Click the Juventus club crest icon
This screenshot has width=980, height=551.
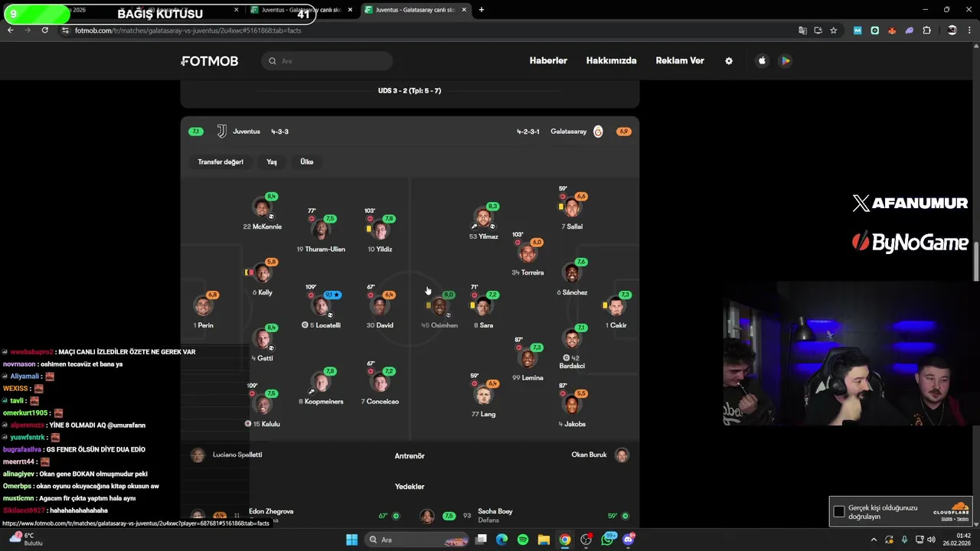click(x=221, y=132)
